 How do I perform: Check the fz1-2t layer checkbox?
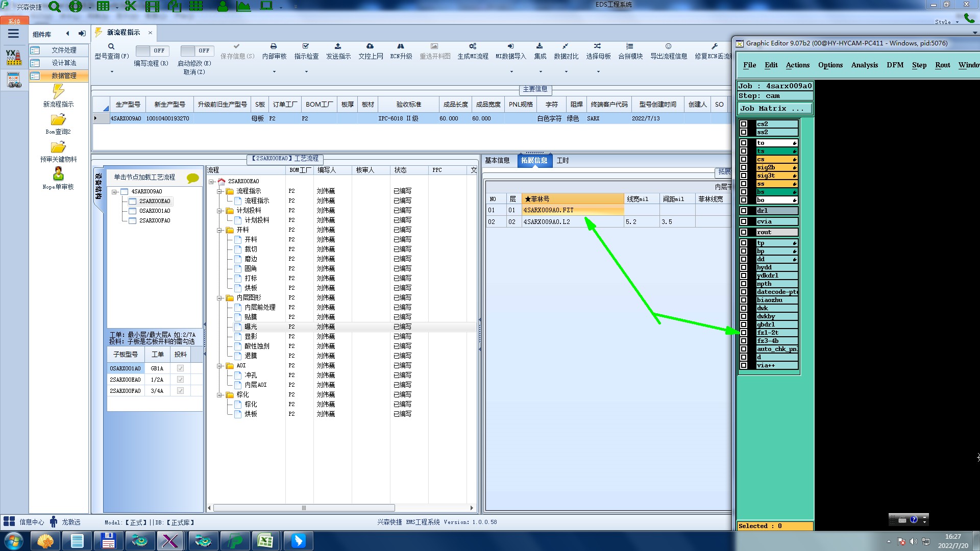coord(744,333)
